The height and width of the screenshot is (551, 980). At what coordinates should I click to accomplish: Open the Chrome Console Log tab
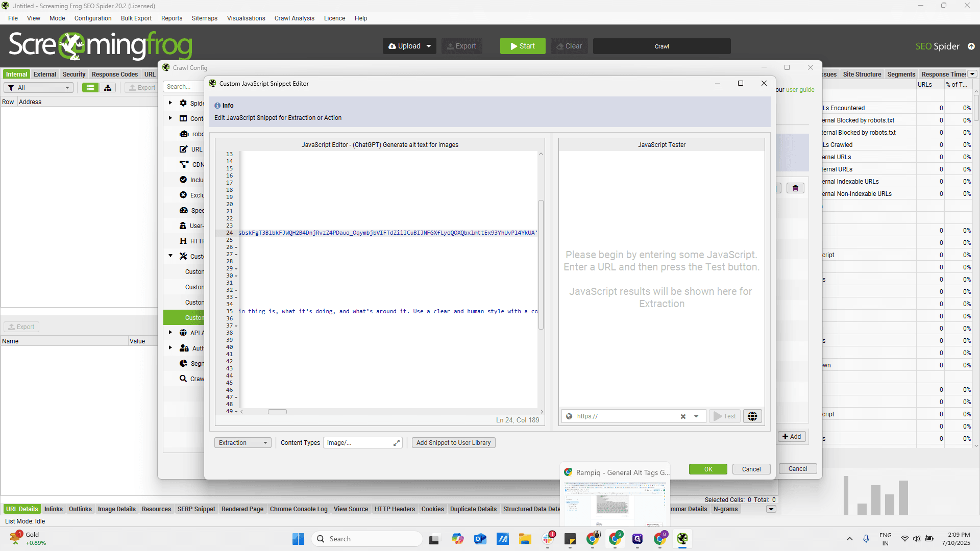point(299,509)
